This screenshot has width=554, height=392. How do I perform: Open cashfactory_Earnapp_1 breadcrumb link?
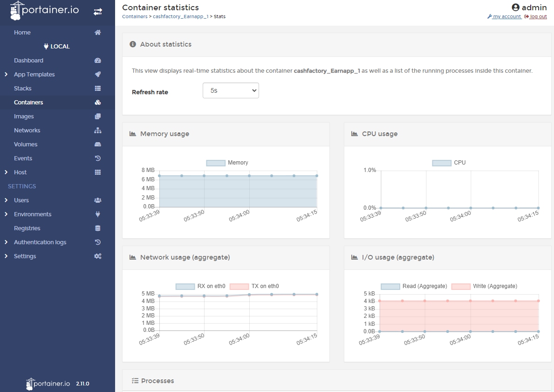pyautogui.click(x=180, y=17)
